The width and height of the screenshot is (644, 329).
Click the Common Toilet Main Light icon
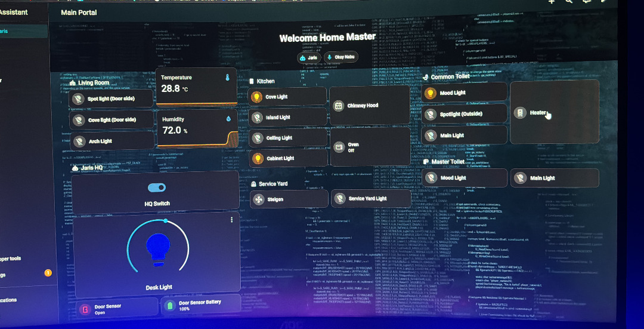[x=431, y=136]
